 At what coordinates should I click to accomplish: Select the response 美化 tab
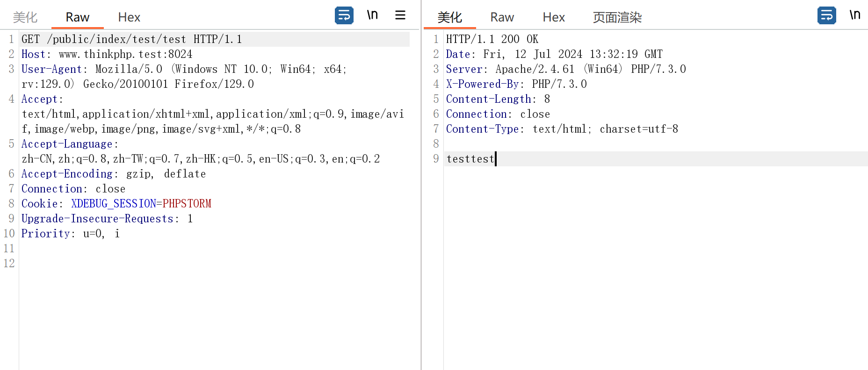tap(450, 17)
